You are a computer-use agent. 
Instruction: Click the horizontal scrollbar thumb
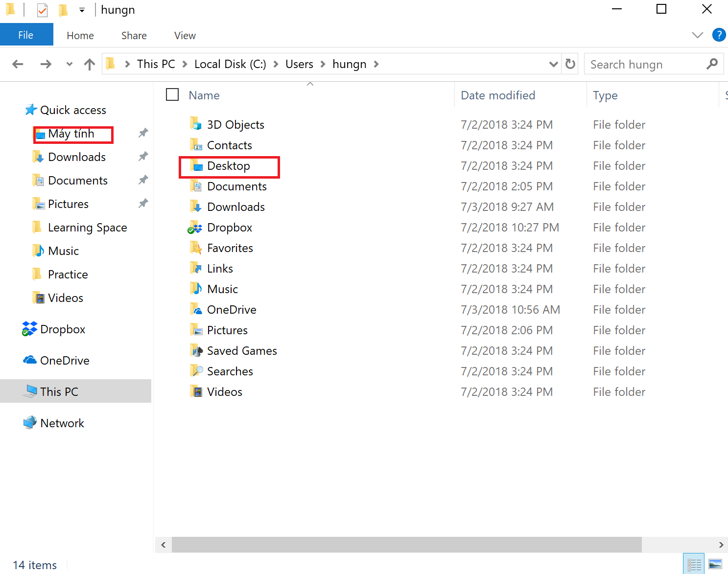(x=407, y=545)
